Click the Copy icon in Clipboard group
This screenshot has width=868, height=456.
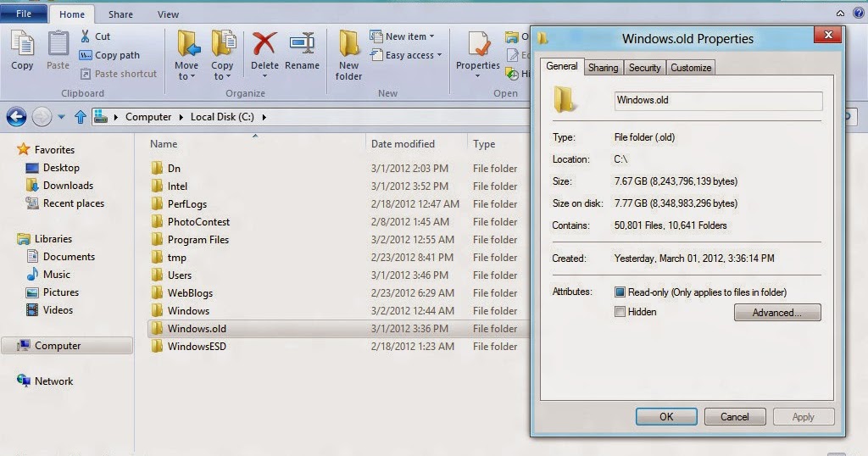click(x=22, y=44)
